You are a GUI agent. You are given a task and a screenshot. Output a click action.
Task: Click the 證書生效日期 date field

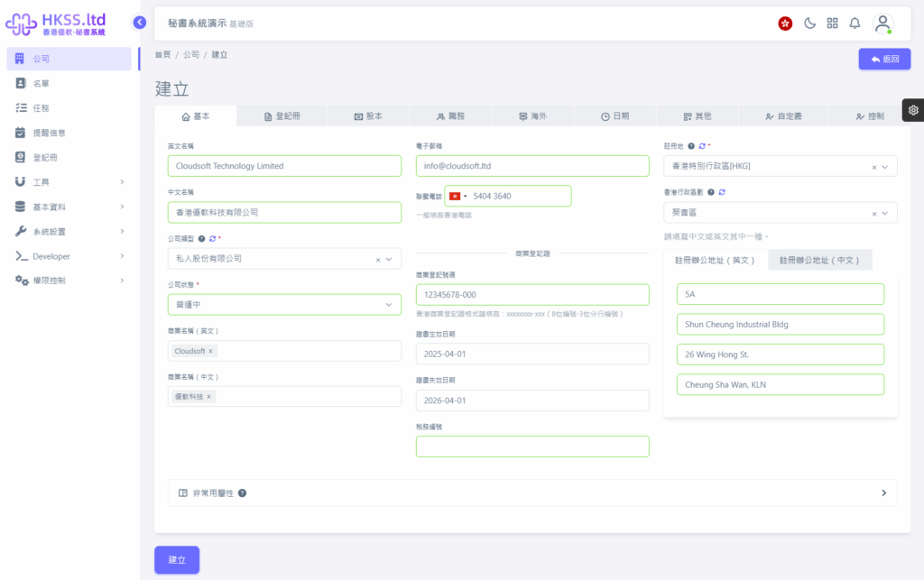click(532, 354)
